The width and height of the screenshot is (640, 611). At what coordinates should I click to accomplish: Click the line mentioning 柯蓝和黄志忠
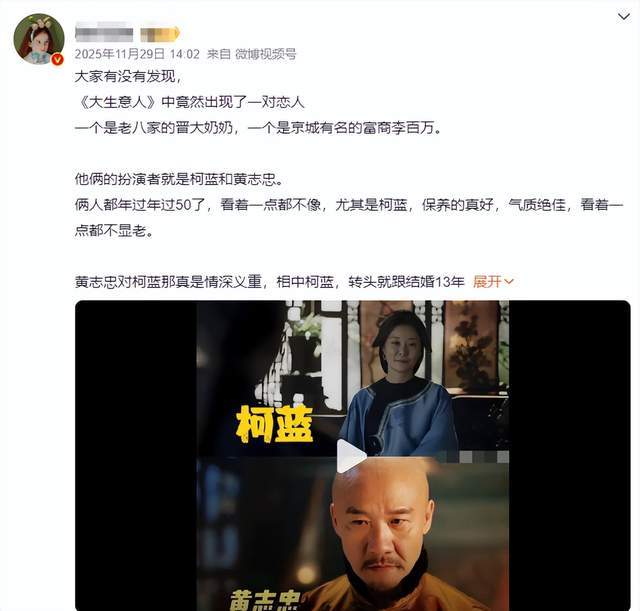point(179,179)
